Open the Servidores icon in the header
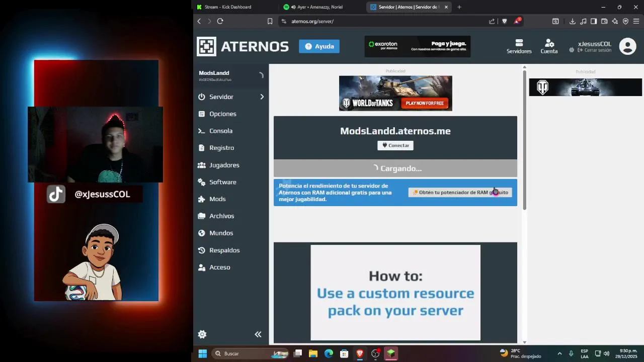The width and height of the screenshot is (644, 362). click(x=519, y=47)
